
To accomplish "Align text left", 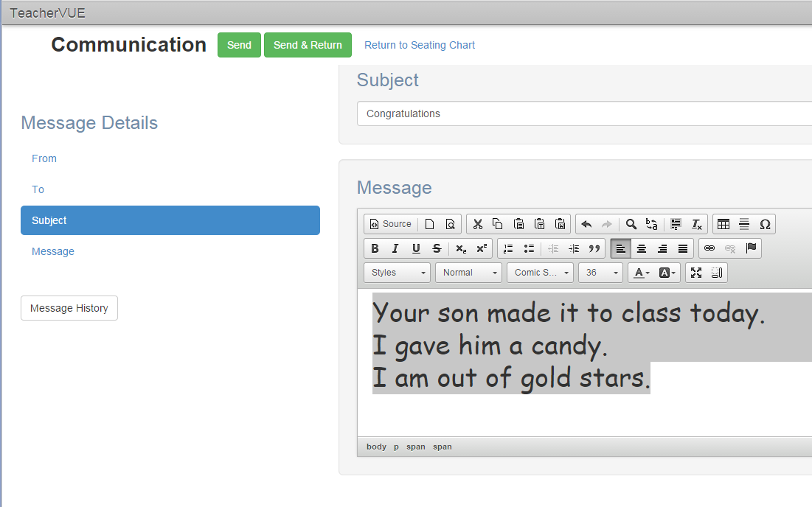I will pos(620,248).
